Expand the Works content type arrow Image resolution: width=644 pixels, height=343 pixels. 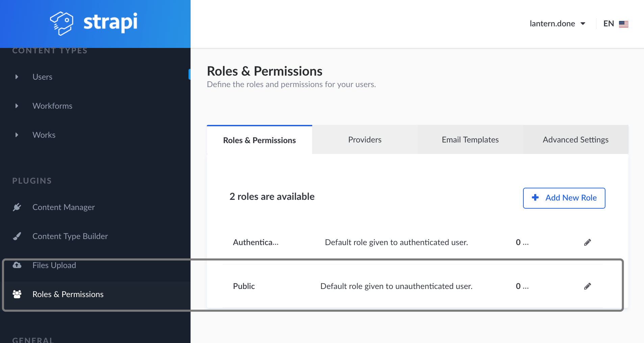coord(17,135)
